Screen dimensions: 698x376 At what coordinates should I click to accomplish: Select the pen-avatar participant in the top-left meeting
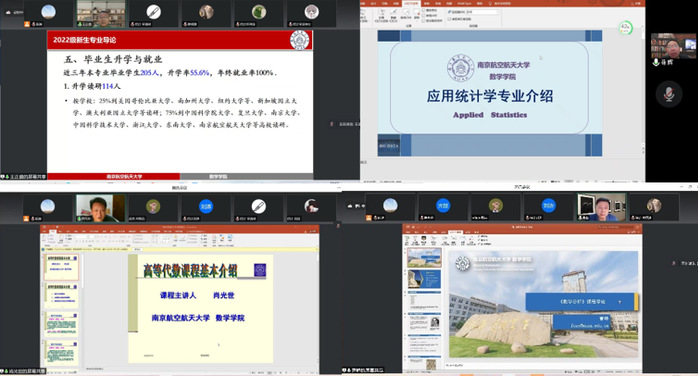coord(153,13)
